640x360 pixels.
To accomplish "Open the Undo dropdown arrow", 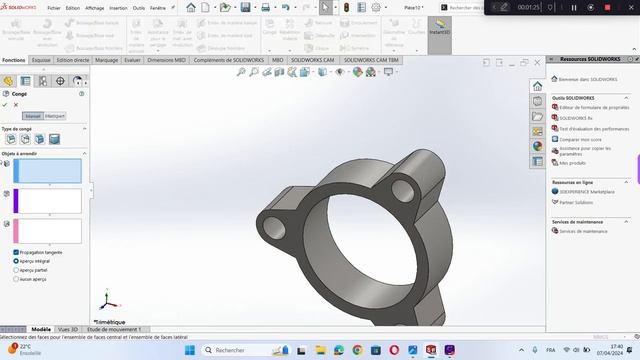I will 294,7.
